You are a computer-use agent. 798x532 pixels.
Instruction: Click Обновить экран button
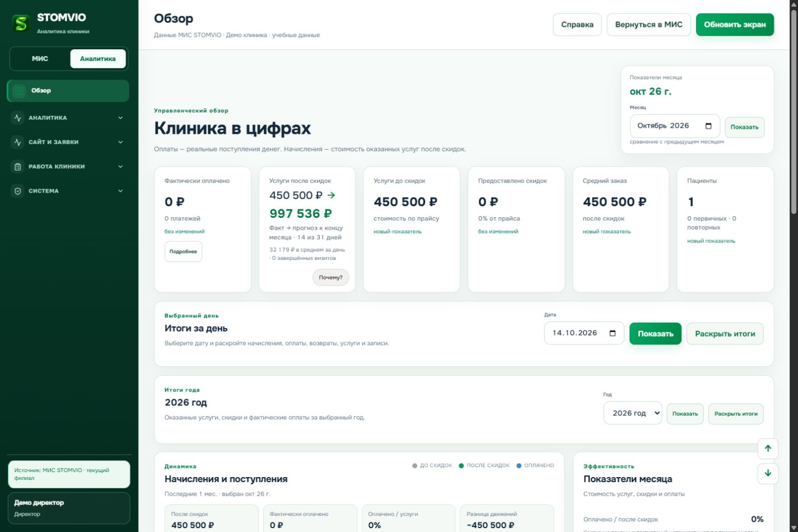coord(735,25)
